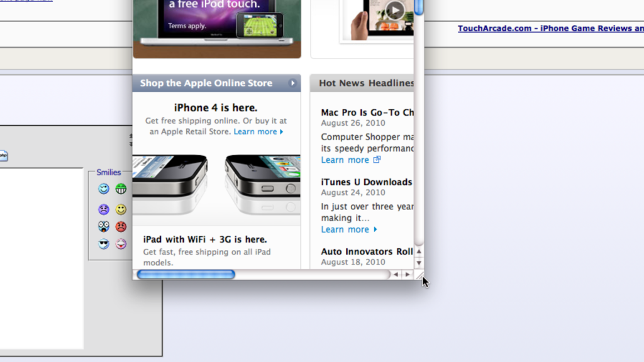
Task: Insert the winking blue smiley
Action: (104, 189)
